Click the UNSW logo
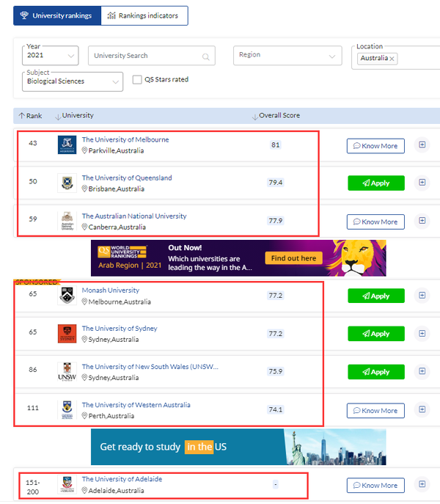 click(x=67, y=372)
